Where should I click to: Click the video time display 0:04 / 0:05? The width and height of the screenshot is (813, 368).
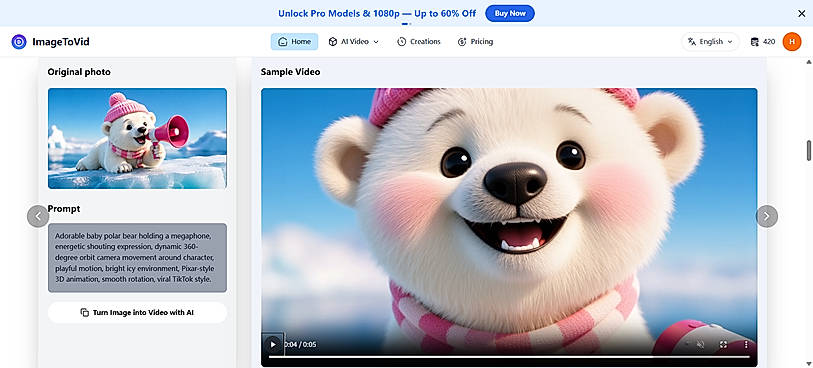tap(300, 345)
